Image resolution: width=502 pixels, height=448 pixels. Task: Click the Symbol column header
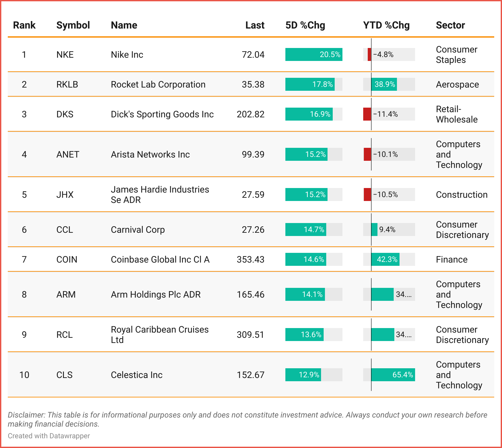[73, 25]
